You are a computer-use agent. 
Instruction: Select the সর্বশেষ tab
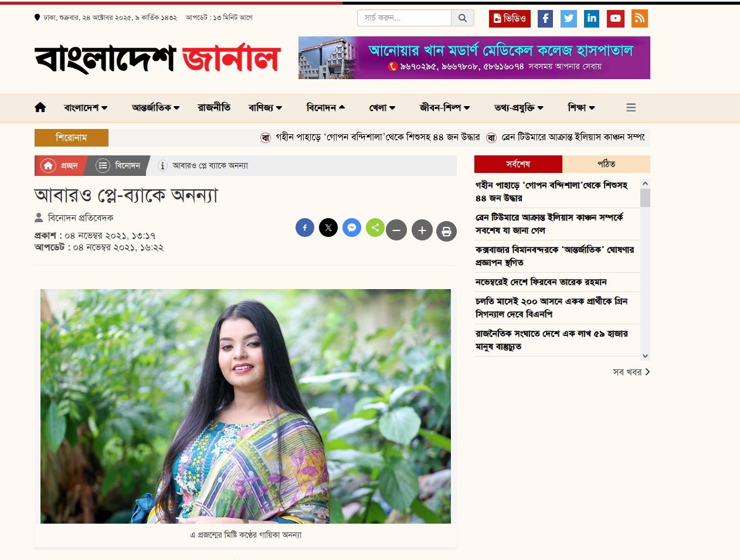click(x=518, y=164)
